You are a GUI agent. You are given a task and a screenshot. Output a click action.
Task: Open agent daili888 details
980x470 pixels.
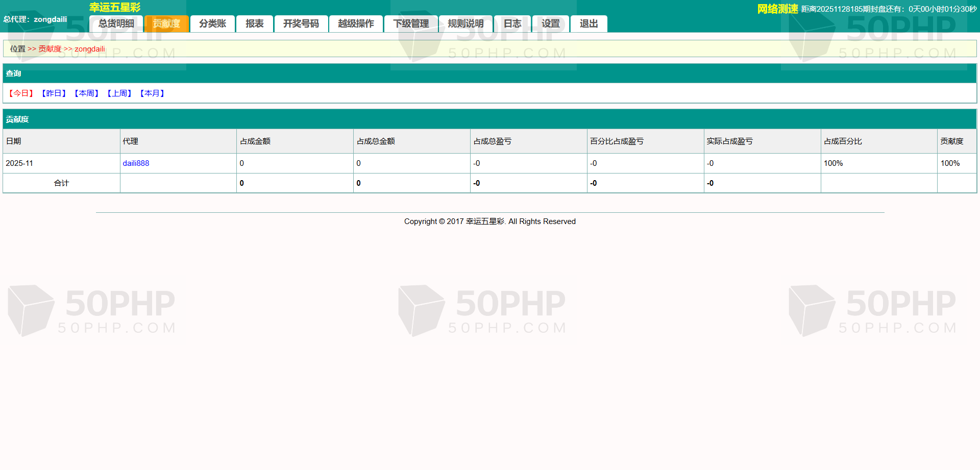pos(136,163)
